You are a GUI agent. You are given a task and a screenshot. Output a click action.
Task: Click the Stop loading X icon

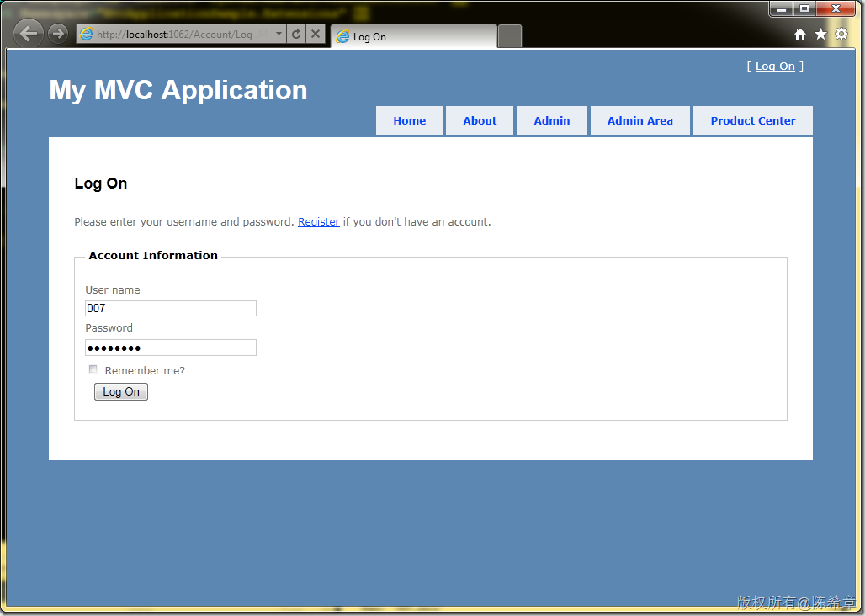click(x=316, y=35)
